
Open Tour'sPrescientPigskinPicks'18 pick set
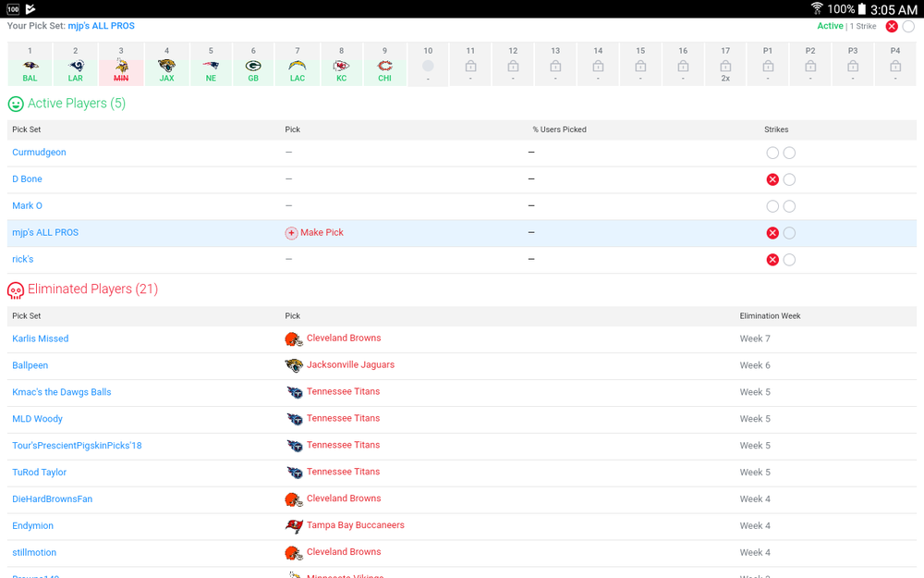coord(78,446)
